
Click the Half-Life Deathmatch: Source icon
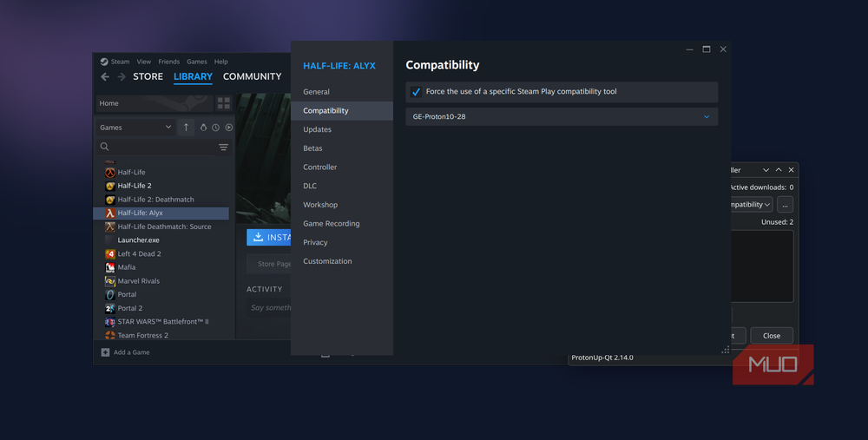point(110,227)
